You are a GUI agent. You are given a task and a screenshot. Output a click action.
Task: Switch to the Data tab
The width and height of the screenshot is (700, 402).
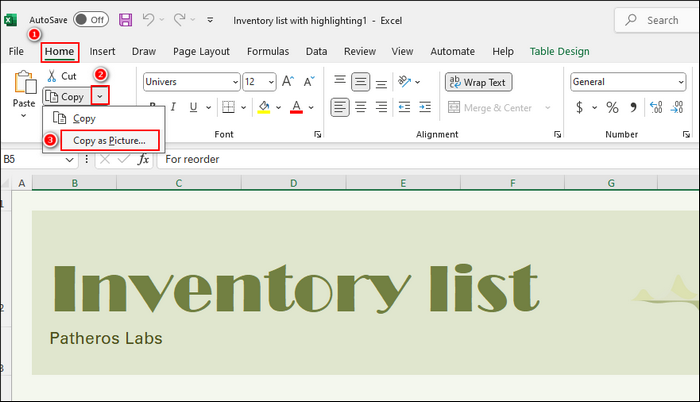pyautogui.click(x=316, y=51)
